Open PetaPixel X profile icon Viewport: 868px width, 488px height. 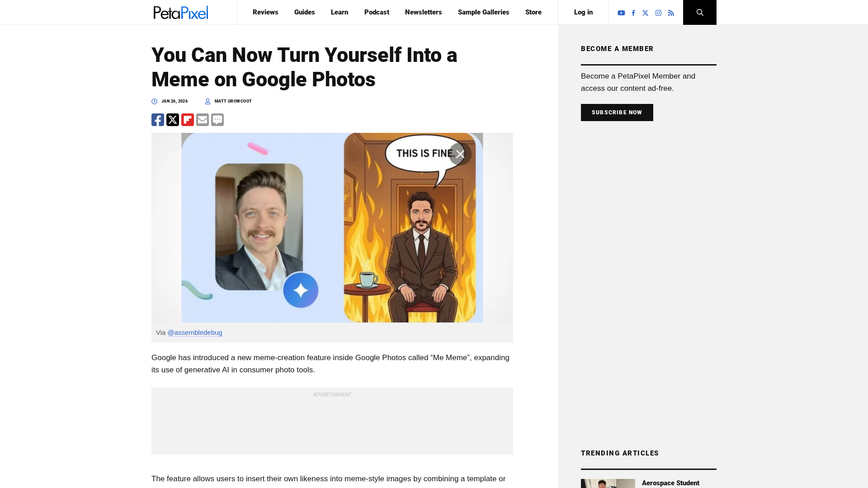tap(646, 13)
